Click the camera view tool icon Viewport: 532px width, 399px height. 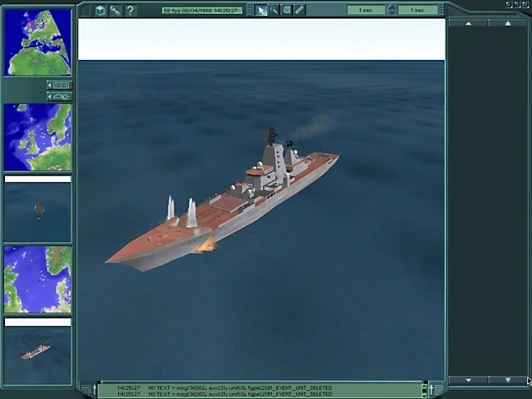point(286,10)
